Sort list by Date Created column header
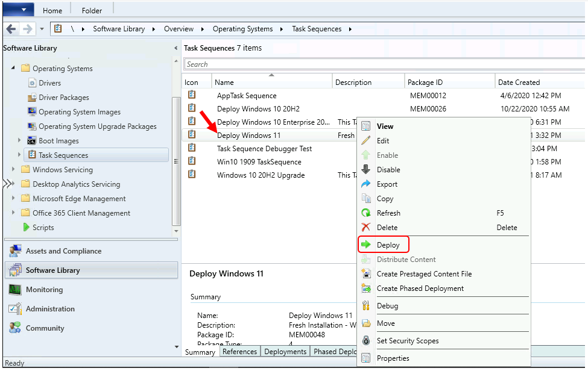Viewport: 588px width, 371px height. pos(540,82)
